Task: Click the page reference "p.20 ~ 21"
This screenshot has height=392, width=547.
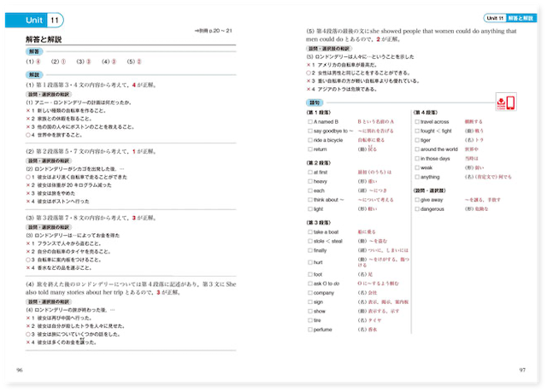Action: [221, 31]
